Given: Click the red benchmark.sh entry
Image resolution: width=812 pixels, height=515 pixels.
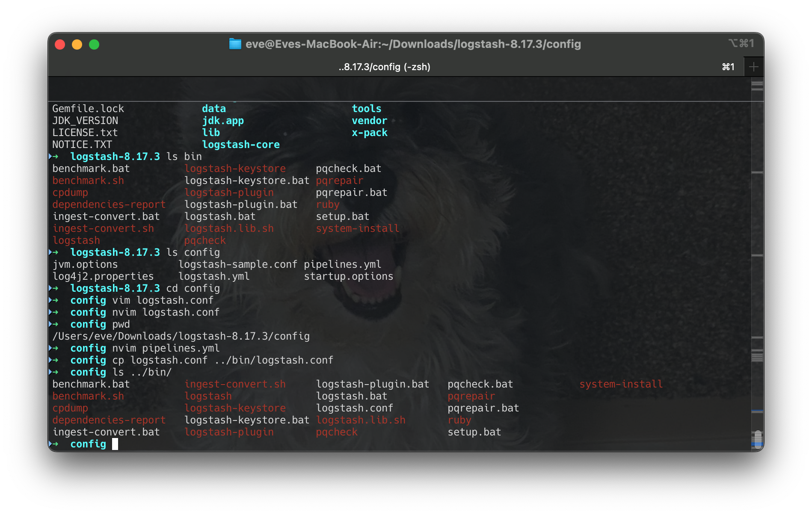Looking at the screenshot, I should click(88, 180).
